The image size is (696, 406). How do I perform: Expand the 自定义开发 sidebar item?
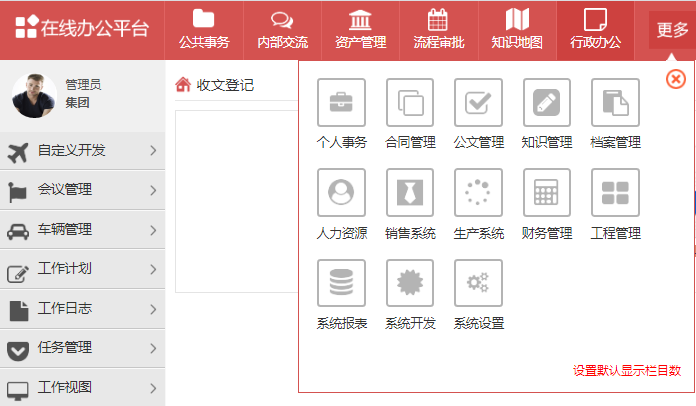tap(82, 151)
